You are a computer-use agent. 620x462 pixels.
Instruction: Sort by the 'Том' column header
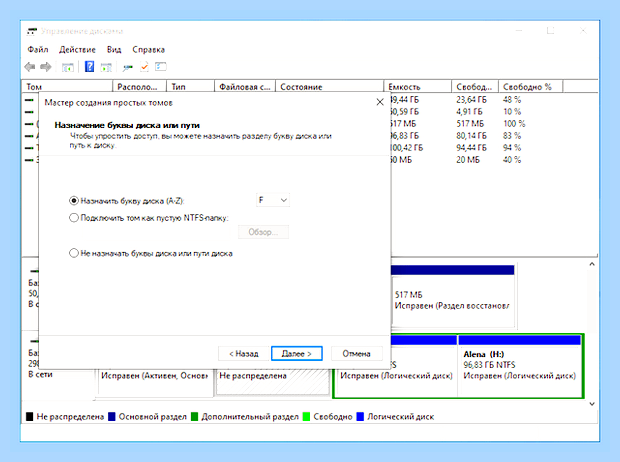pos(67,87)
